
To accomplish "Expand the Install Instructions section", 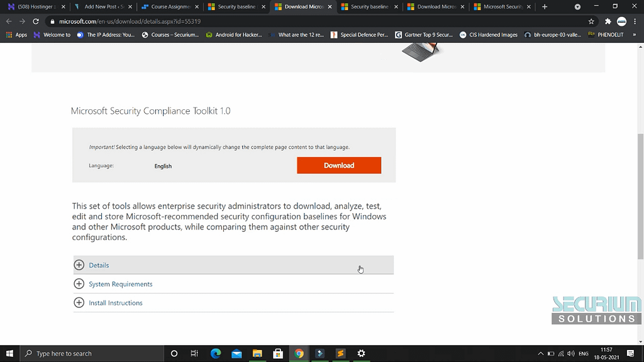I will pos(233,303).
